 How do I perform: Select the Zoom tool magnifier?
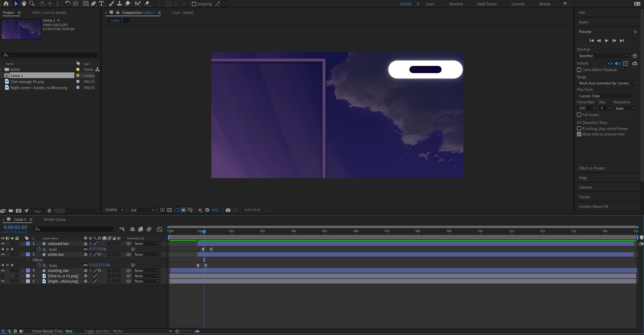tap(32, 4)
